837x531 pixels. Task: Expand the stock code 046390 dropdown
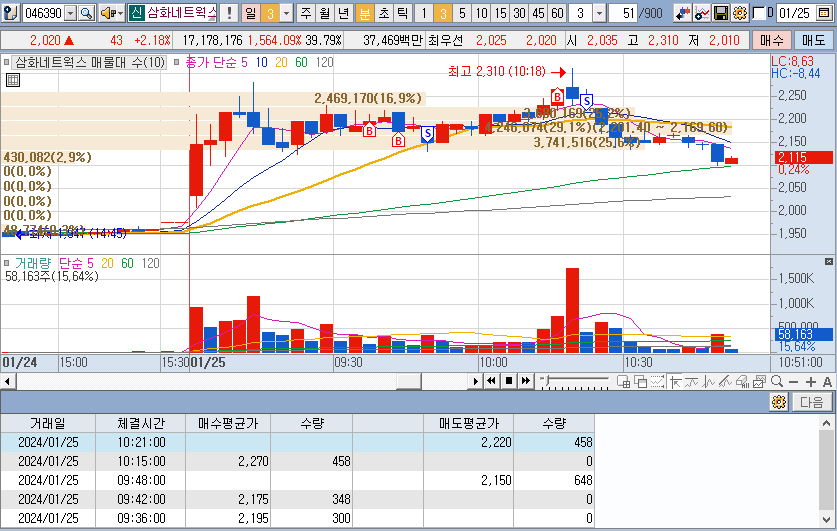70,13
